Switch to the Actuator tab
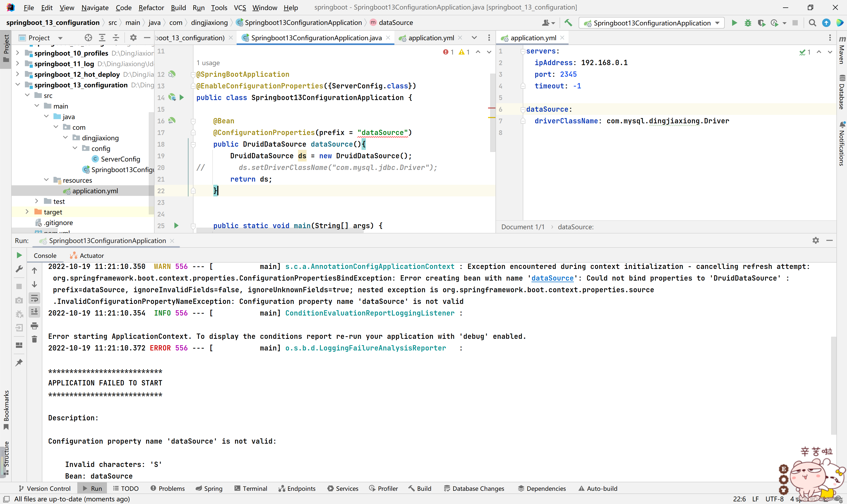 tap(87, 255)
